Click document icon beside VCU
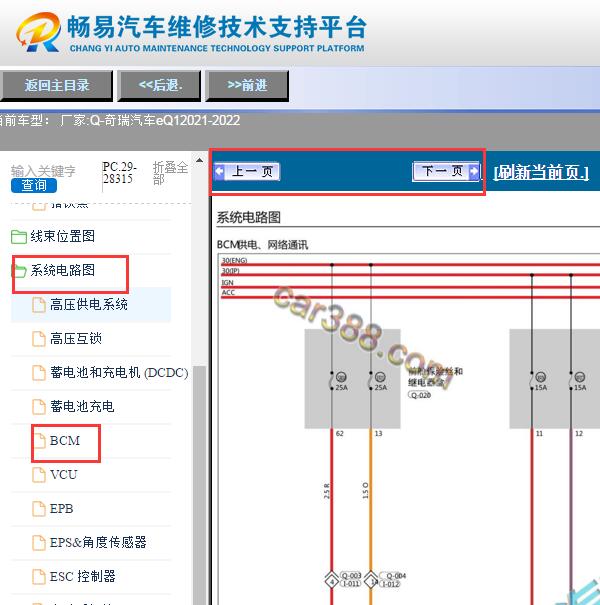 [x=39, y=475]
